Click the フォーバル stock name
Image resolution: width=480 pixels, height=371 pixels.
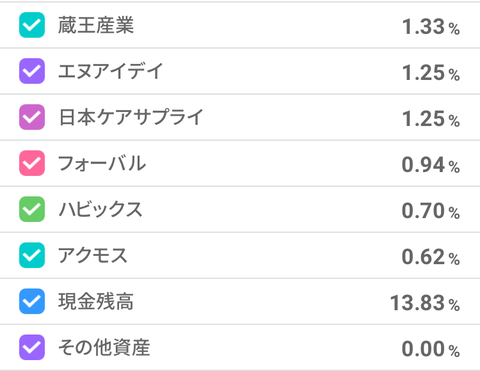point(102,163)
